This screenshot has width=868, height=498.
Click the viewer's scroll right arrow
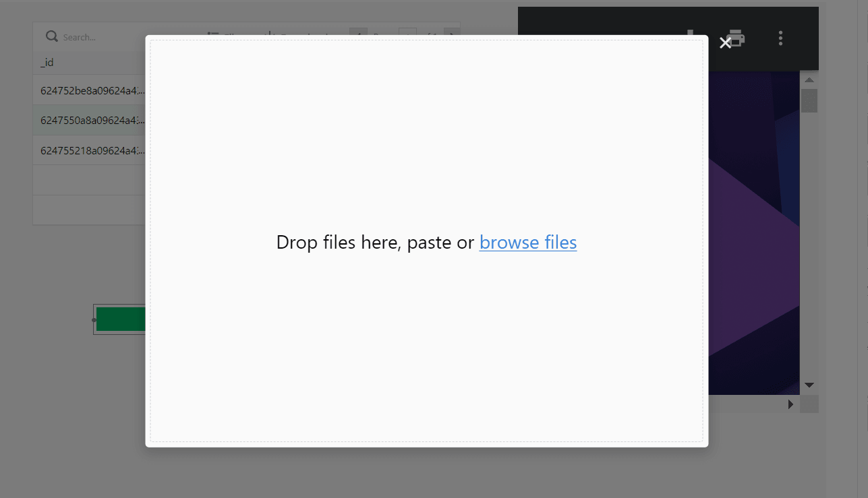tap(791, 404)
